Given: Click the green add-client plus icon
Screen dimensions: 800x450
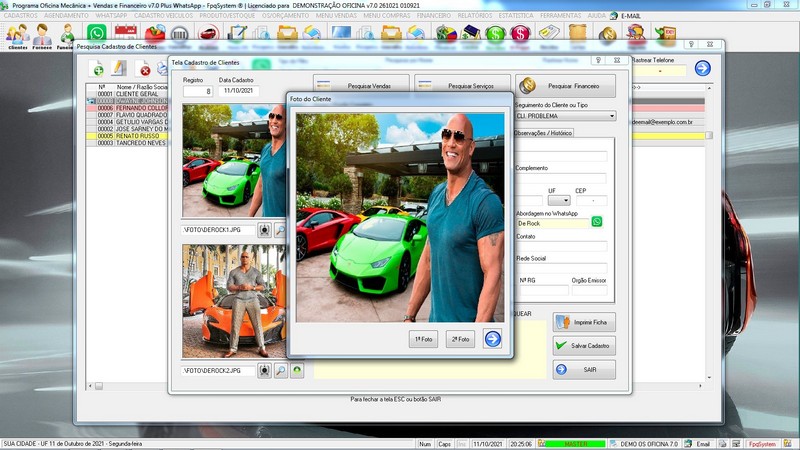Looking at the screenshot, I should (x=97, y=69).
